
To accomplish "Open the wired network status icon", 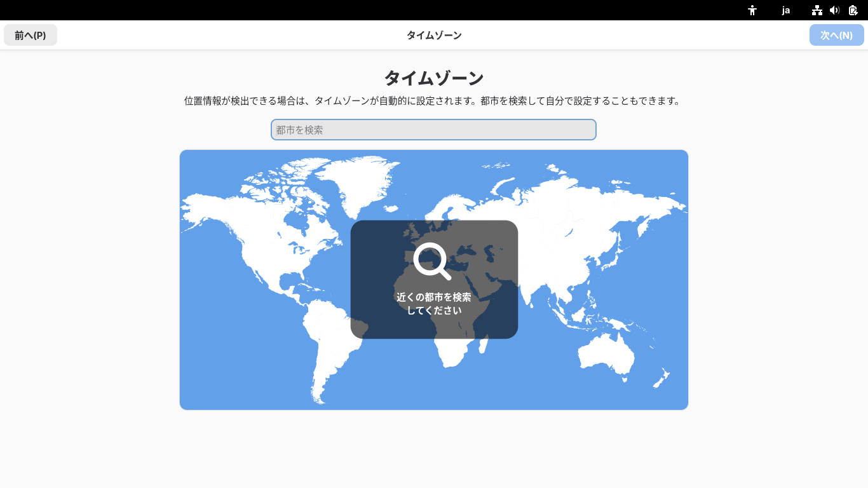I will click(817, 10).
